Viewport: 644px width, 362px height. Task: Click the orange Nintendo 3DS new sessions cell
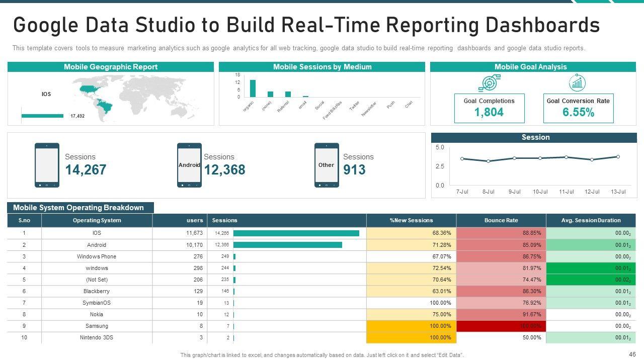pos(411,338)
